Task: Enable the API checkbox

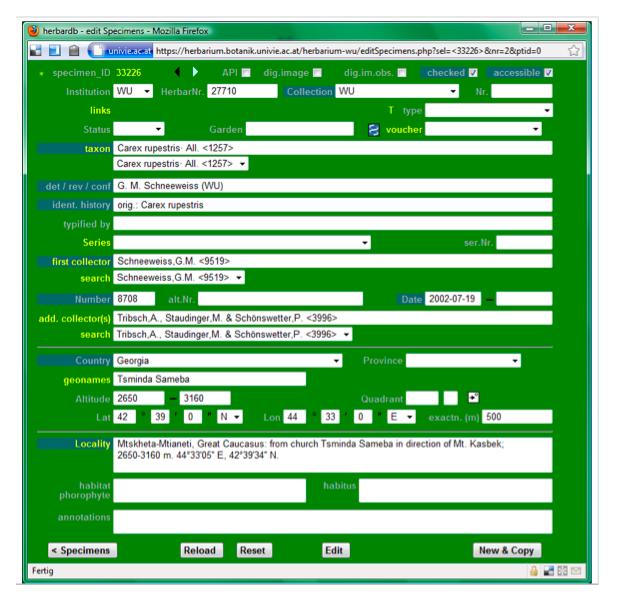Action: 246,73
